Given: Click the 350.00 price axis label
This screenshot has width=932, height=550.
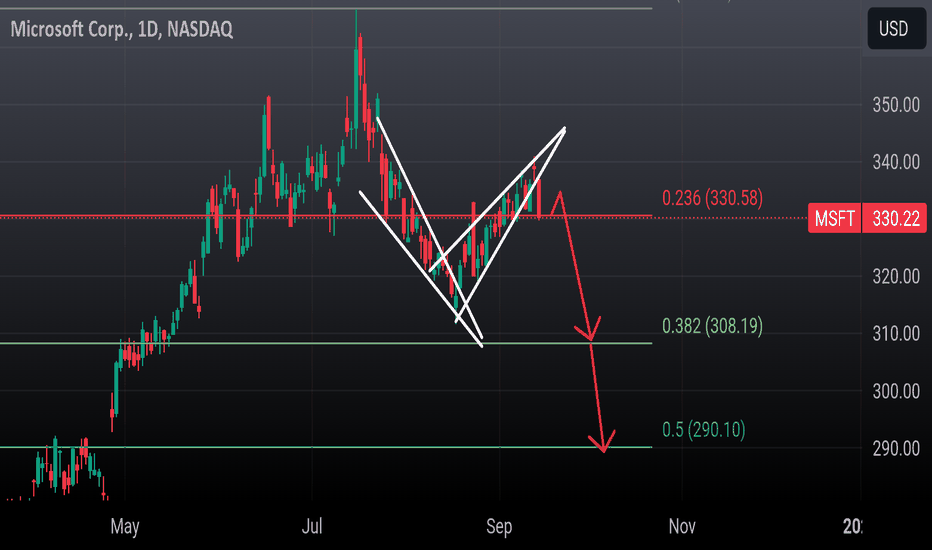Looking at the screenshot, I should (x=896, y=105).
